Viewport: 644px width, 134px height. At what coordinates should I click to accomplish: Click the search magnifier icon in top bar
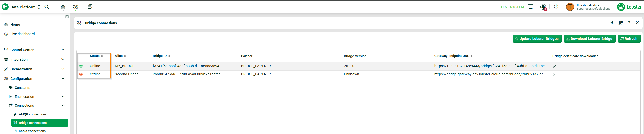coord(47,7)
